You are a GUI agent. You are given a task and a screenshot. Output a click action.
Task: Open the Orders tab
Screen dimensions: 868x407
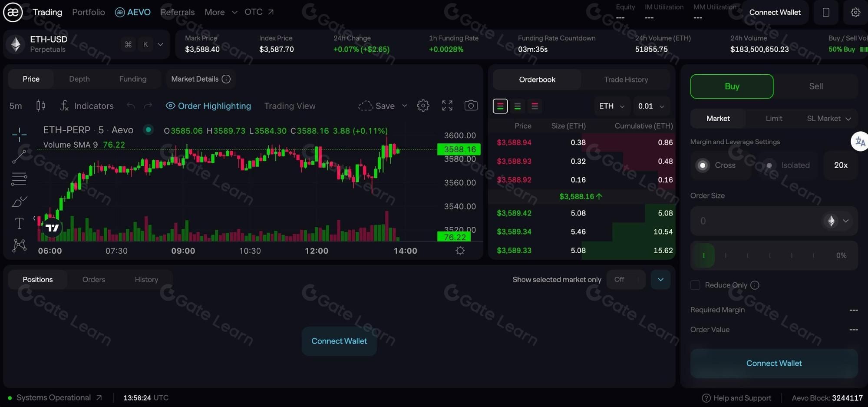click(x=94, y=279)
